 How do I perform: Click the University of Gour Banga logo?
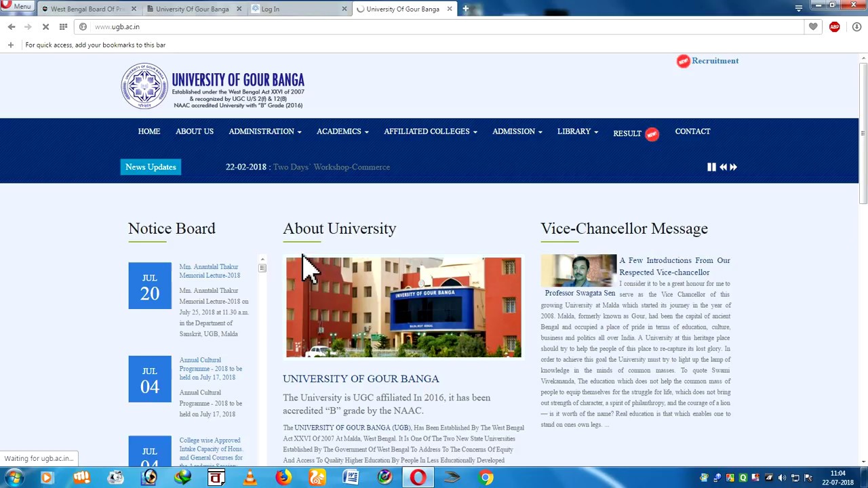(213, 86)
